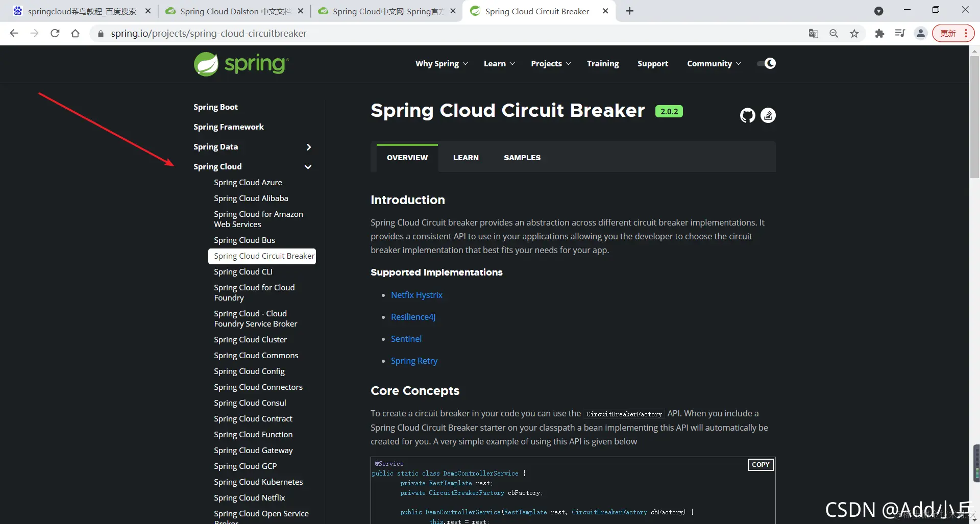This screenshot has height=524, width=980.
Task: Open Spring Cloud for Amazon Web Services
Action: click(258, 219)
